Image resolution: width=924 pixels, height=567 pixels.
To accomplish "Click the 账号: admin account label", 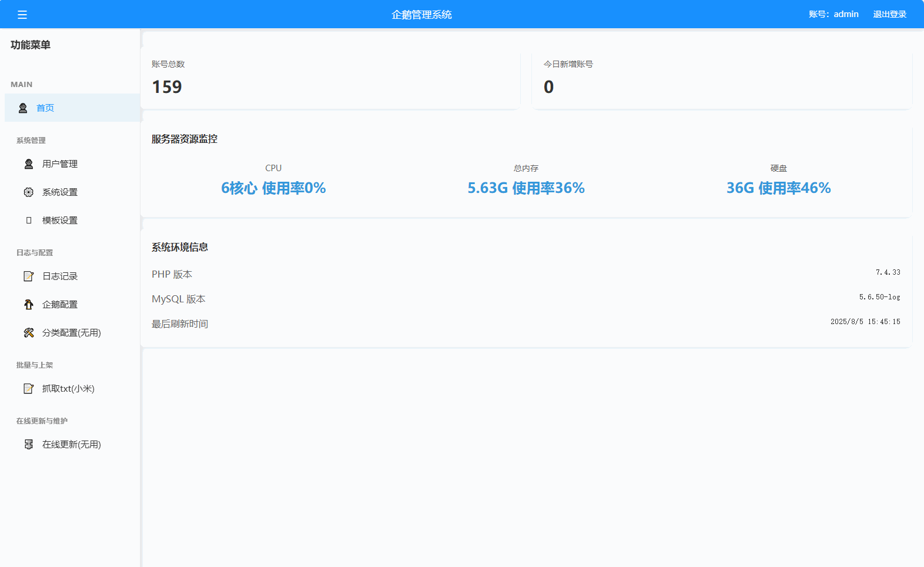I will [833, 14].
